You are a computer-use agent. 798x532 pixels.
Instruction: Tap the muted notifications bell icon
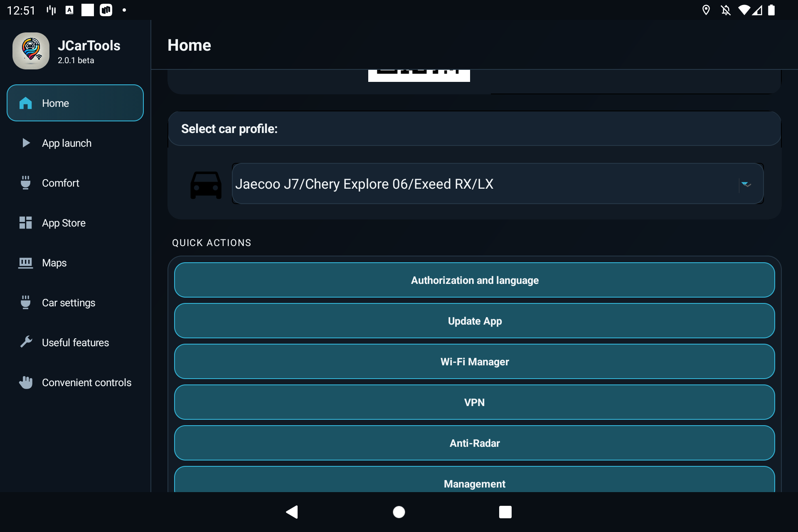tap(726, 10)
